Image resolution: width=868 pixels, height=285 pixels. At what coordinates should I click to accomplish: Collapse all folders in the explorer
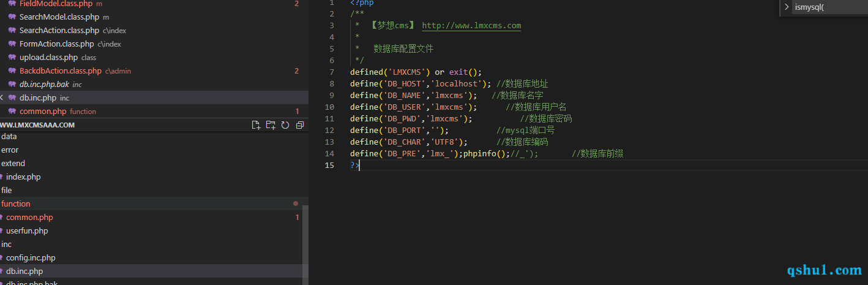click(299, 125)
